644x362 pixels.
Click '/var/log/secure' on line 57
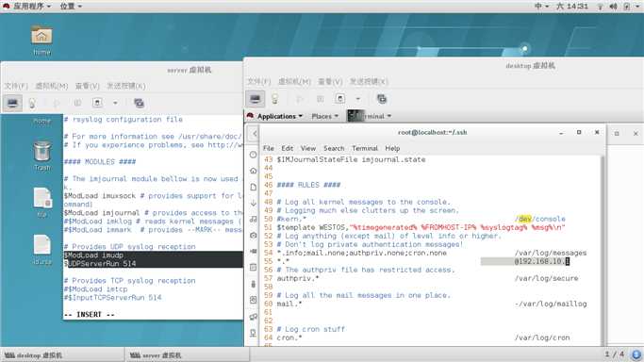click(546, 278)
